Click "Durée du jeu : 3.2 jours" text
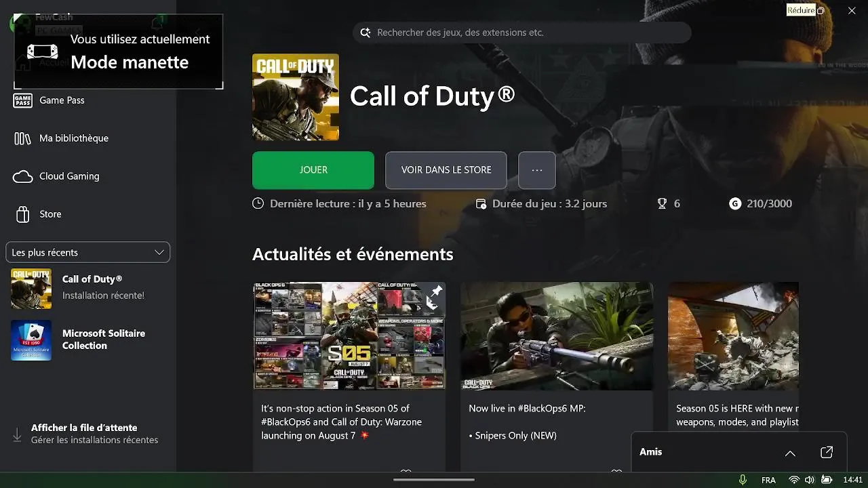This screenshot has width=868, height=488. [x=549, y=203]
